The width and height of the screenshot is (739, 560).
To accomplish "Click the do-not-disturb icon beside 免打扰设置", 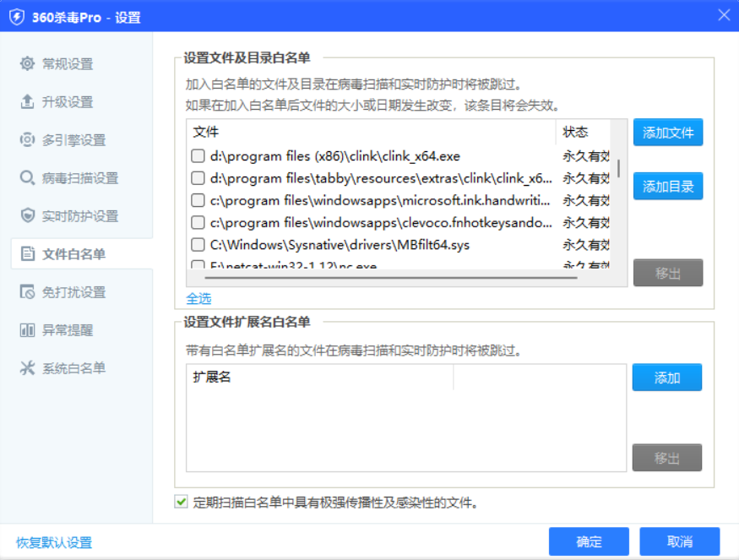I will (x=27, y=292).
